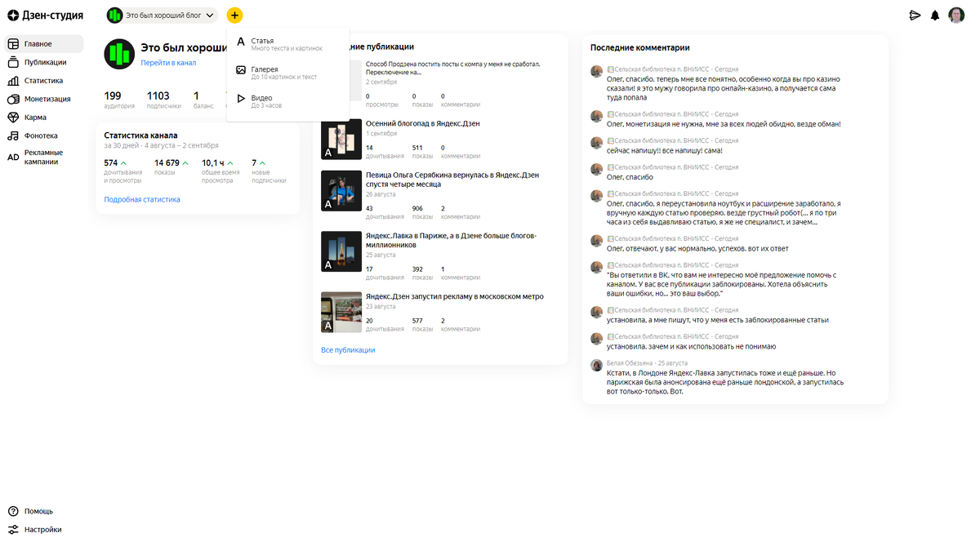Click the Дзен-студия logo icon
980x551 pixels.
click(13, 15)
